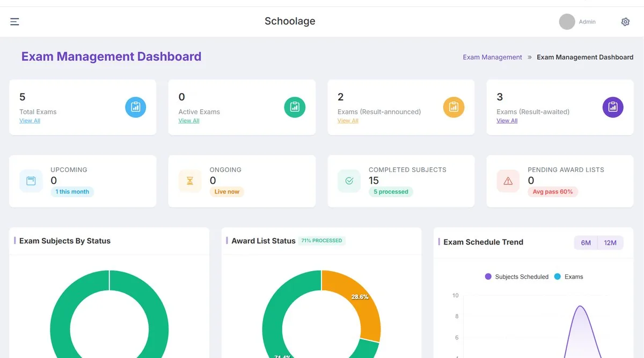Open View All under Total Exams
This screenshot has width=644, height=358.
[30, 121]
